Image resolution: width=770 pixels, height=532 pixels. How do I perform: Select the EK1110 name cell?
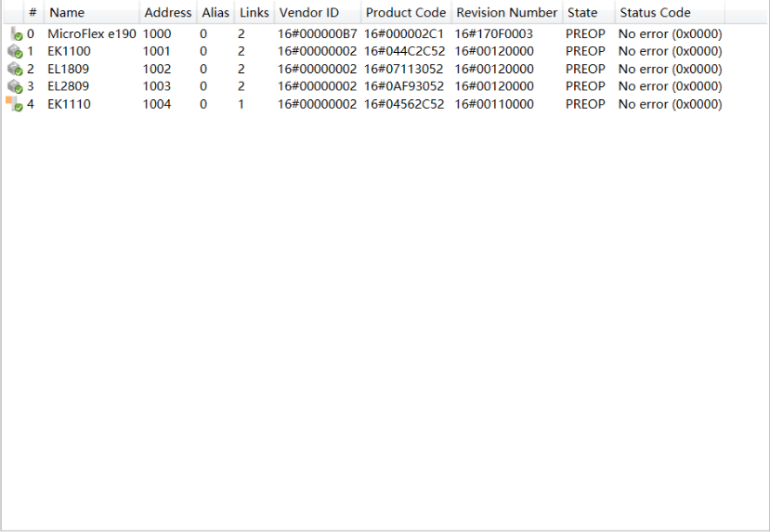click(x=70, y=104)
